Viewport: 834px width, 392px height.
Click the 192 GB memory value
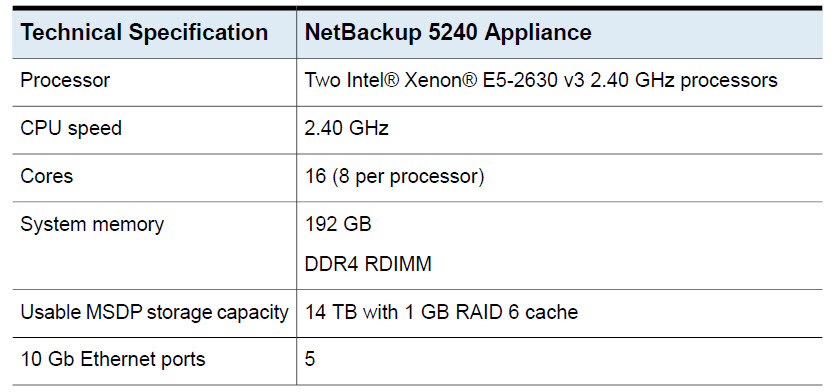338,224
